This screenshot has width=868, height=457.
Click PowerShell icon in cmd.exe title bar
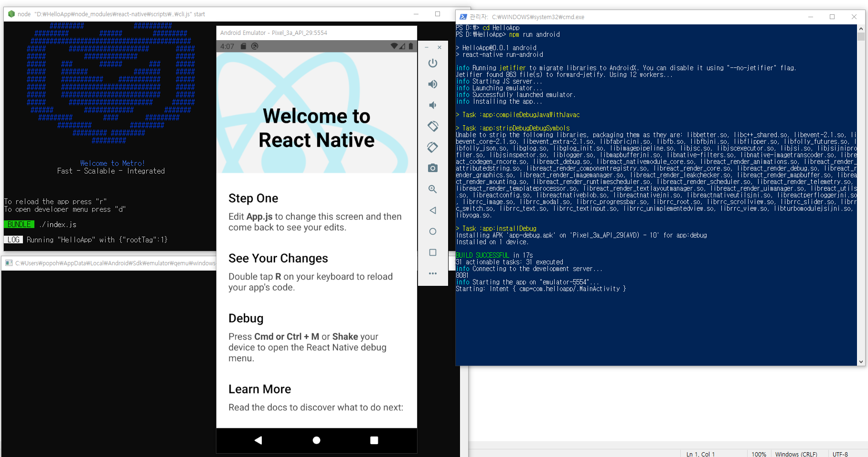(x=463, y=17)
